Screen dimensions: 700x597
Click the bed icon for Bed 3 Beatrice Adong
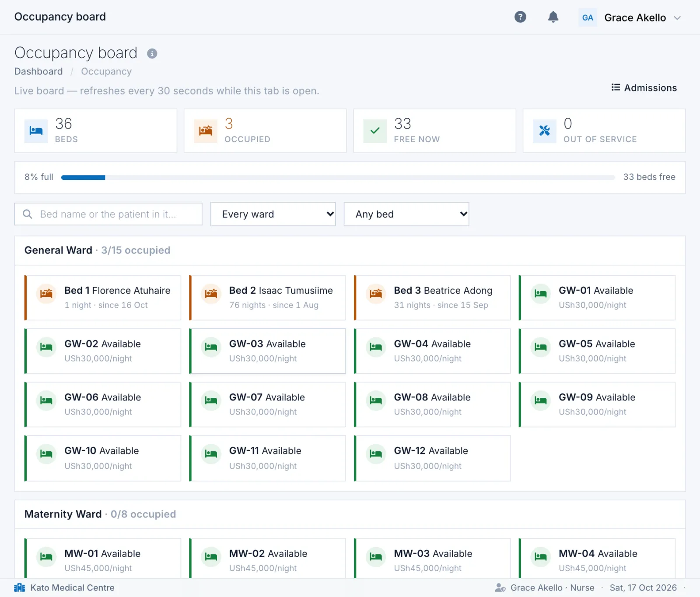376,293
